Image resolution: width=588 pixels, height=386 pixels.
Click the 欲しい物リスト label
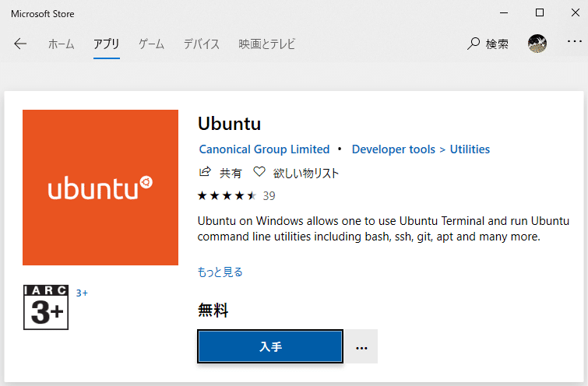click(x=306, y=173)
